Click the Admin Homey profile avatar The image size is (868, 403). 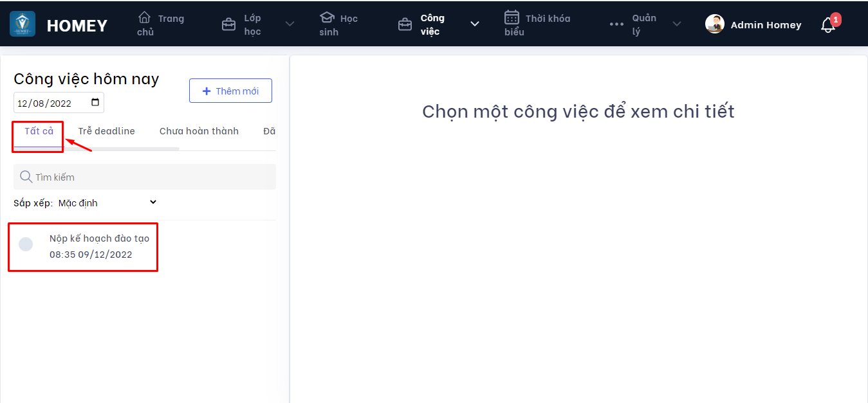714,24
